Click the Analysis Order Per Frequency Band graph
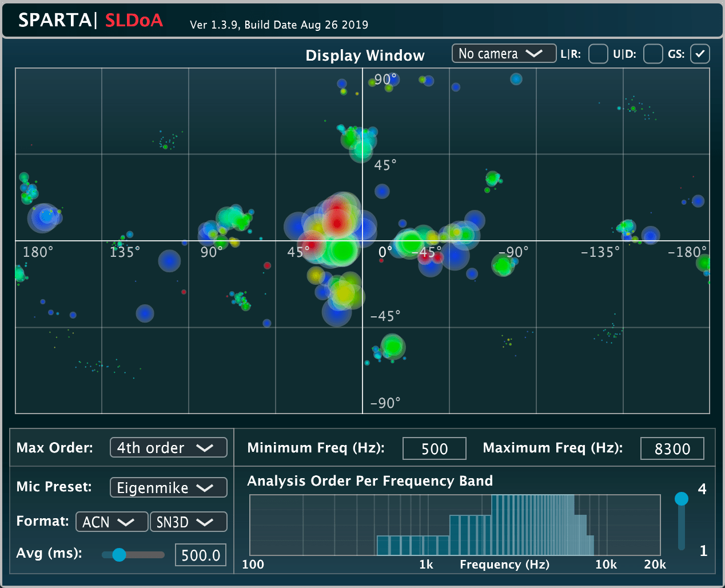 pos(455,525)
